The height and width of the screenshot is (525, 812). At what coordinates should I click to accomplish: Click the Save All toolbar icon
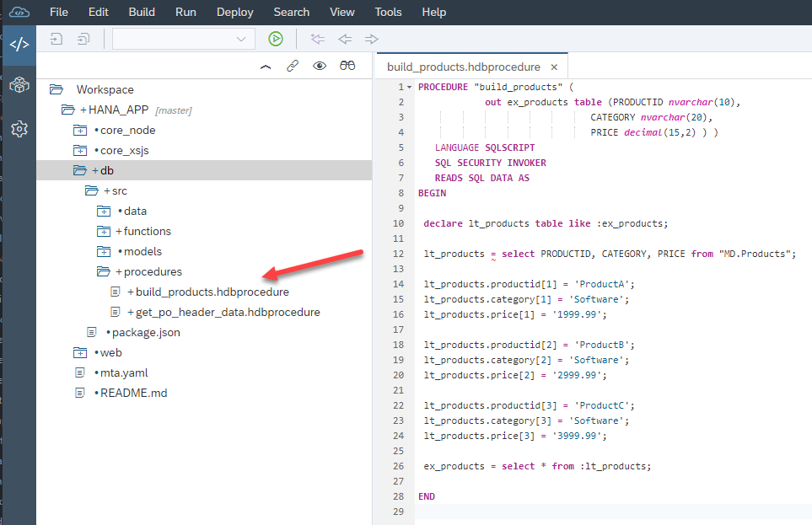(x=83, y=39)
